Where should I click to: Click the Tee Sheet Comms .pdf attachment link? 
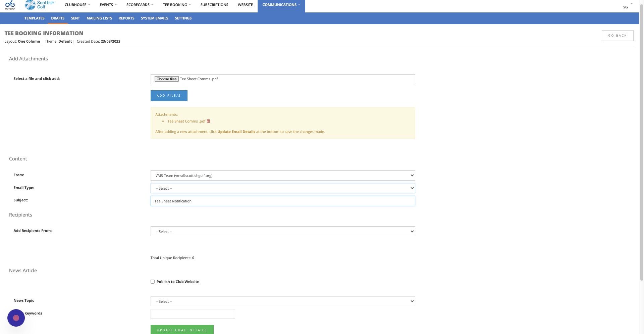coord(186,121)
